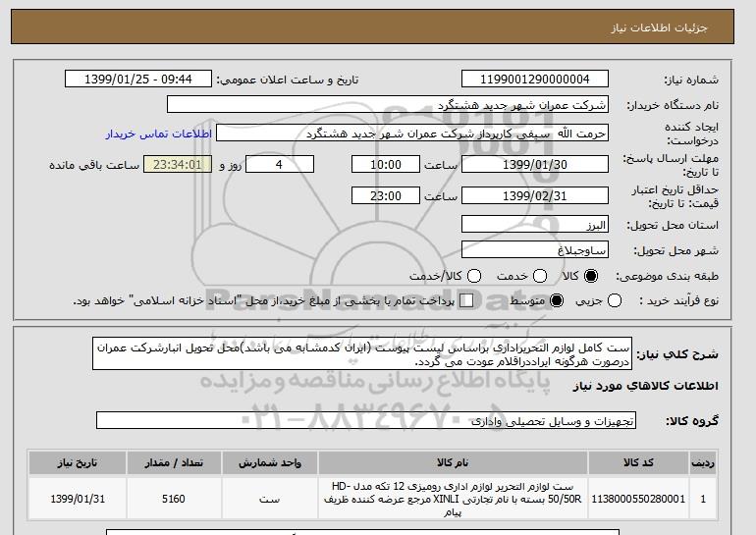The image size is (756, 535).
Task: Select the کالا/خدمت radio button
Action: [474, 276]
